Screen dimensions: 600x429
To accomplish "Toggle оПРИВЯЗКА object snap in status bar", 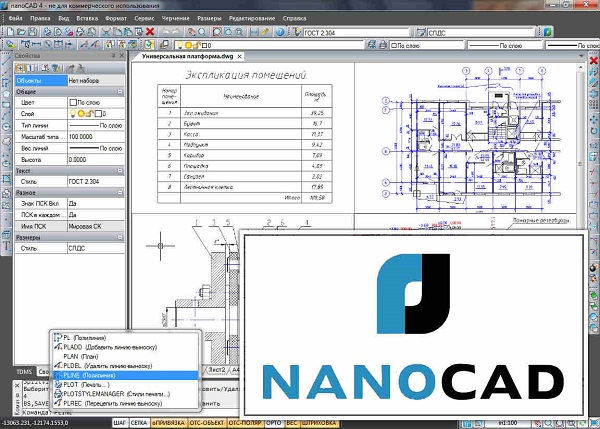I will click(168, 423).
